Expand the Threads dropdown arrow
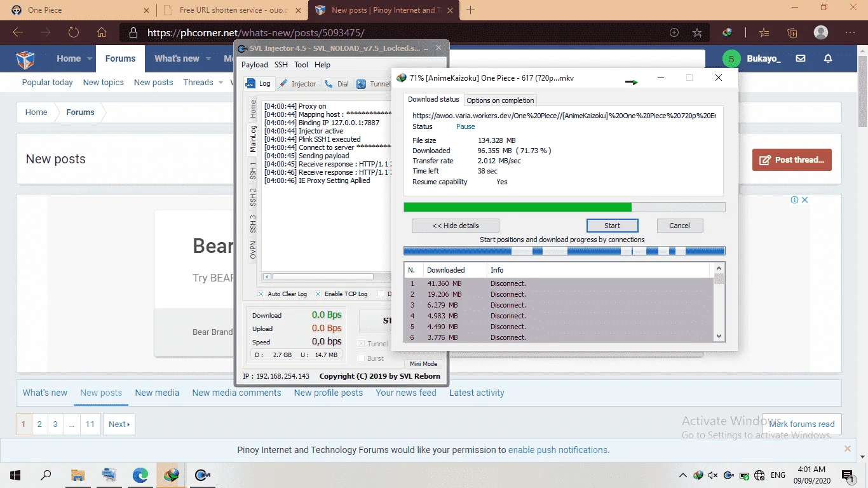The height and width of the screenshot is (488, 868). [220, 83]
